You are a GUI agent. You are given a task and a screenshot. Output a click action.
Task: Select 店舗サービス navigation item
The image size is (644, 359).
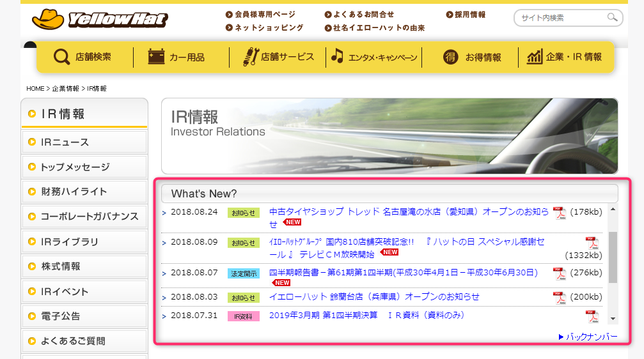click(x=278, y=57)
